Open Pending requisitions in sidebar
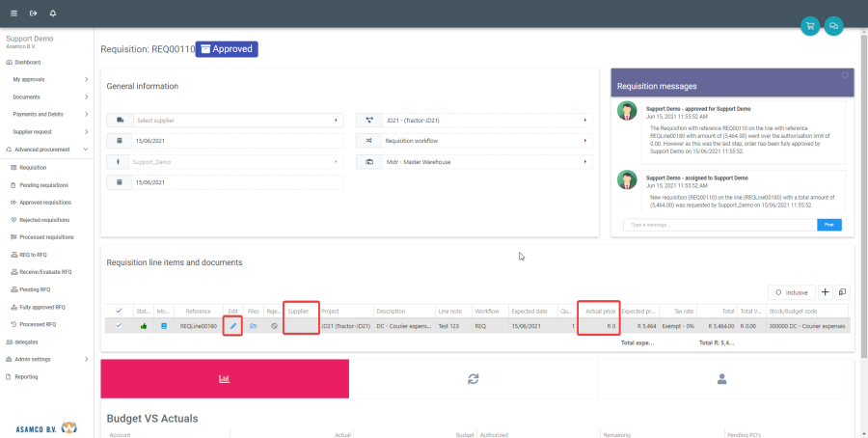 click(43, 184)
